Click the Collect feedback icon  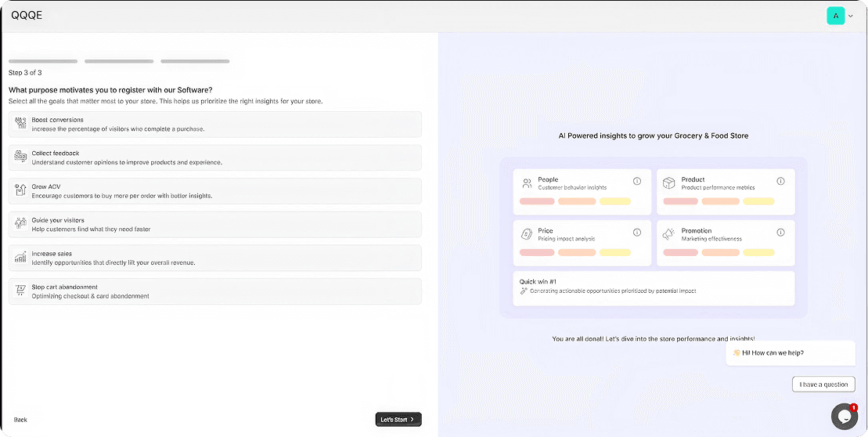(20, 157)
